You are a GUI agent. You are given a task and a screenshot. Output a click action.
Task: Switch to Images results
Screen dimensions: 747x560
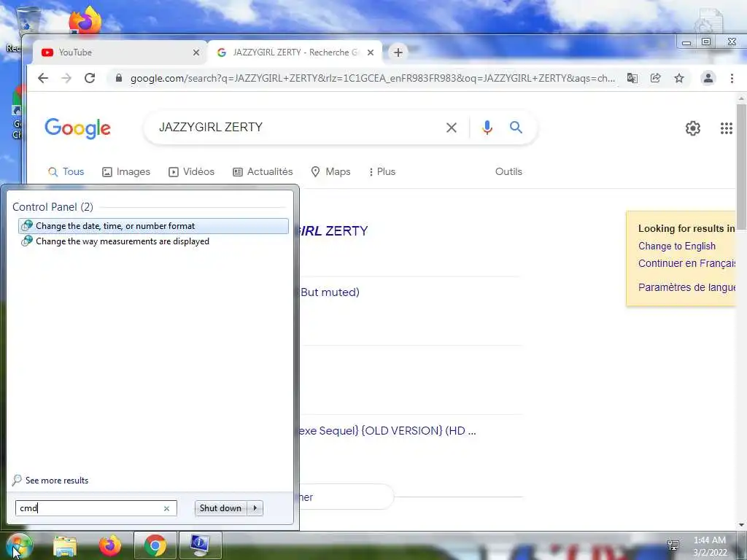126,171
